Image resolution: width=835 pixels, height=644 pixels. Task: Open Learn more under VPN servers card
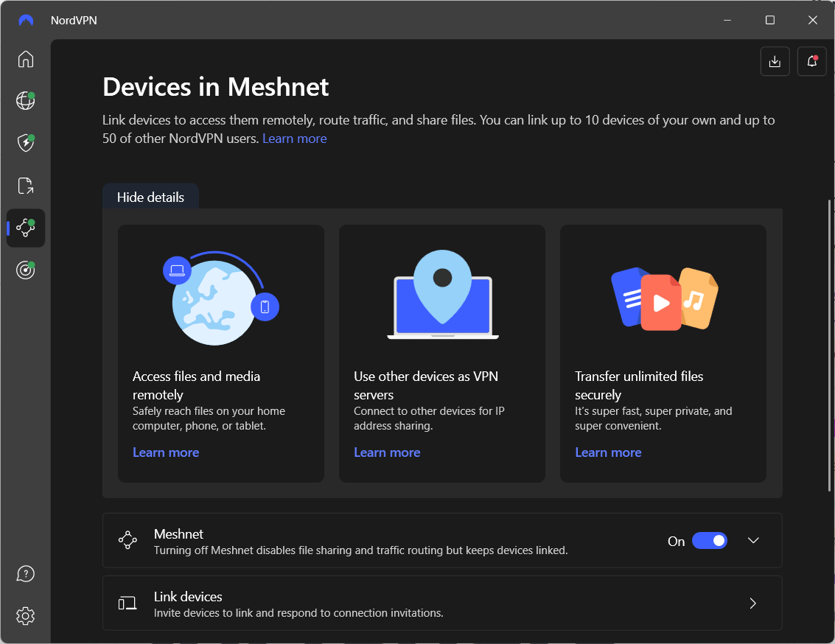(x=387, y=452)
